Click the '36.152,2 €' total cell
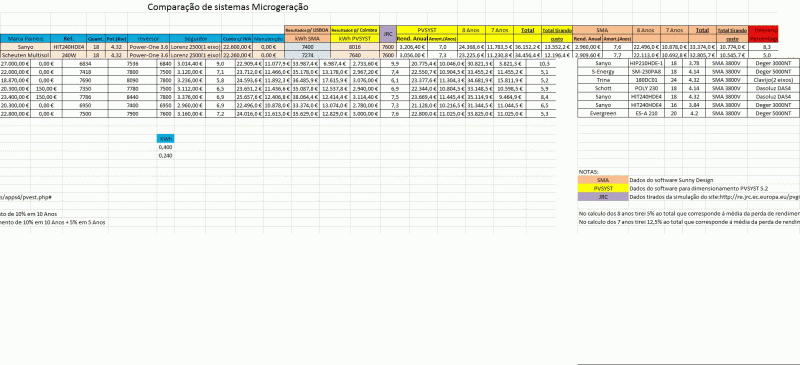Viewport: 800px width, 365px height. (x=527, y=46)
